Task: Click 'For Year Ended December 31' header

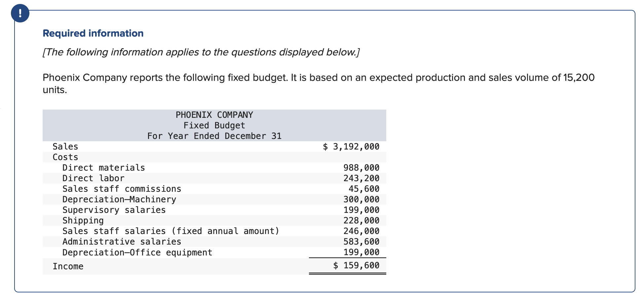Action: [214, 136]
